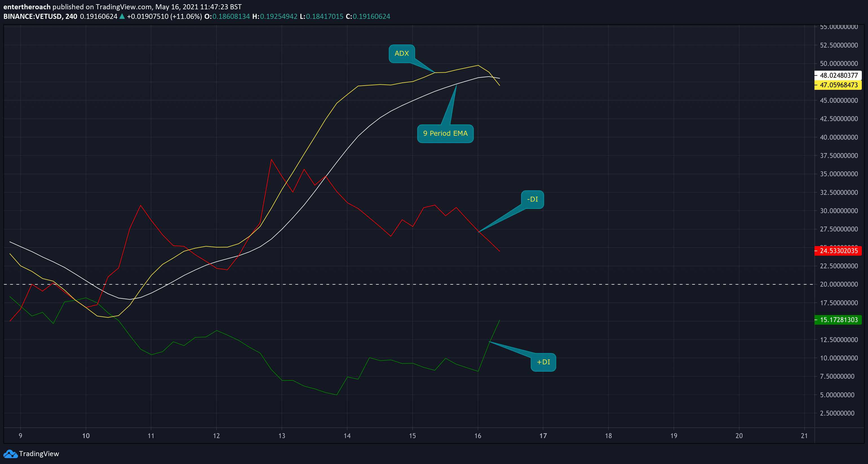Click the open price 0.18608134

click(231, 17)
